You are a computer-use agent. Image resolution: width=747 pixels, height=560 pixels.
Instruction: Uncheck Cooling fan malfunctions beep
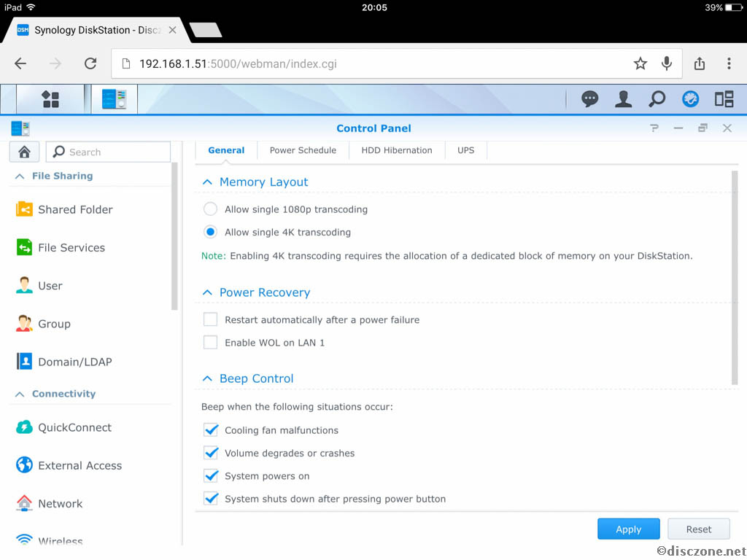point(211,429)
